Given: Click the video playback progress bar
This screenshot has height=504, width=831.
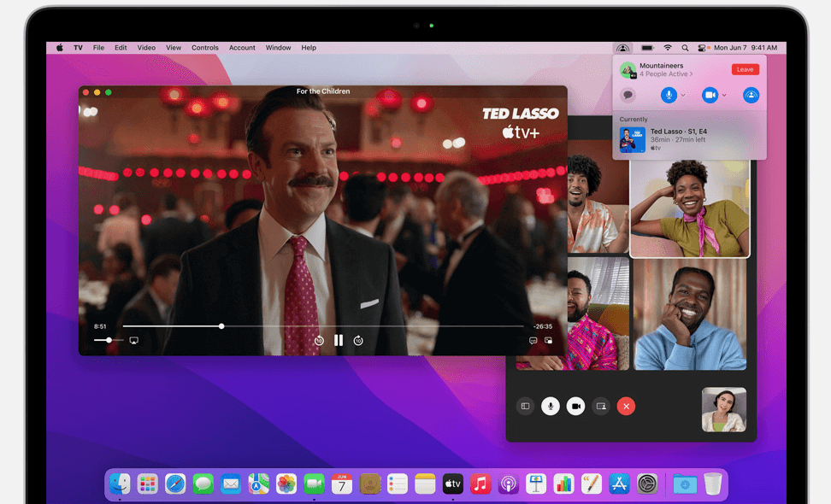Looking at the screenshot, I should tap(342, 326).
